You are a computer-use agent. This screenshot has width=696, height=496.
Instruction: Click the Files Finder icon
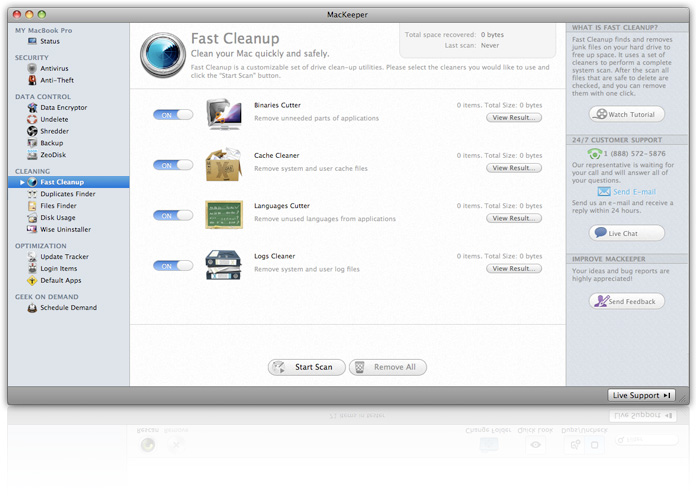pos(32,206)
